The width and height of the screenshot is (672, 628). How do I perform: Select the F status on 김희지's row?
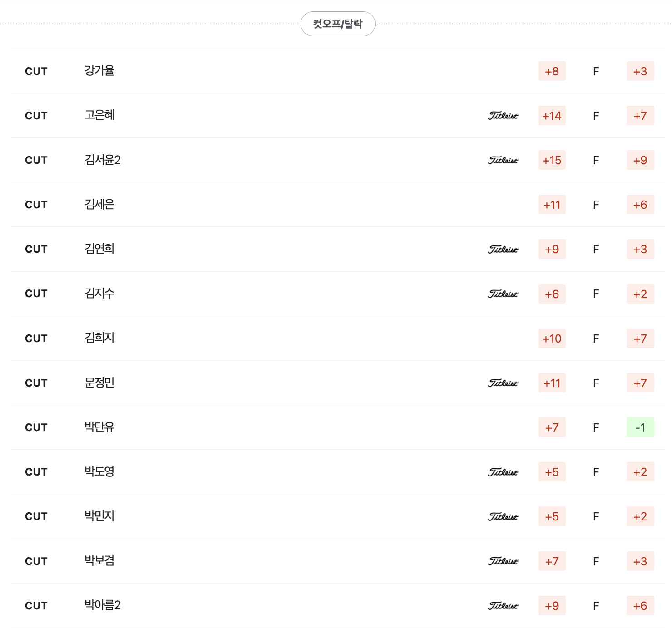tap(595, 339)
